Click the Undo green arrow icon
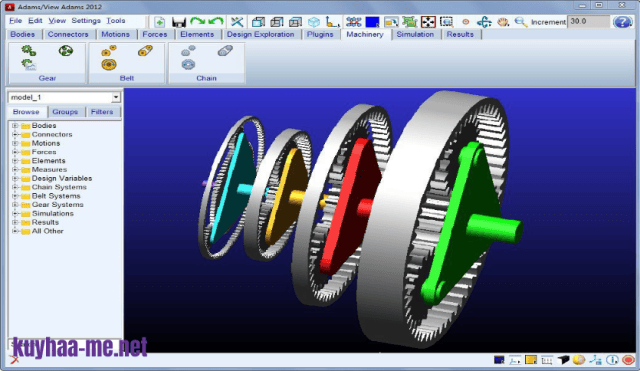The width and height of the screenshot is (640, 371). point(216,21)
